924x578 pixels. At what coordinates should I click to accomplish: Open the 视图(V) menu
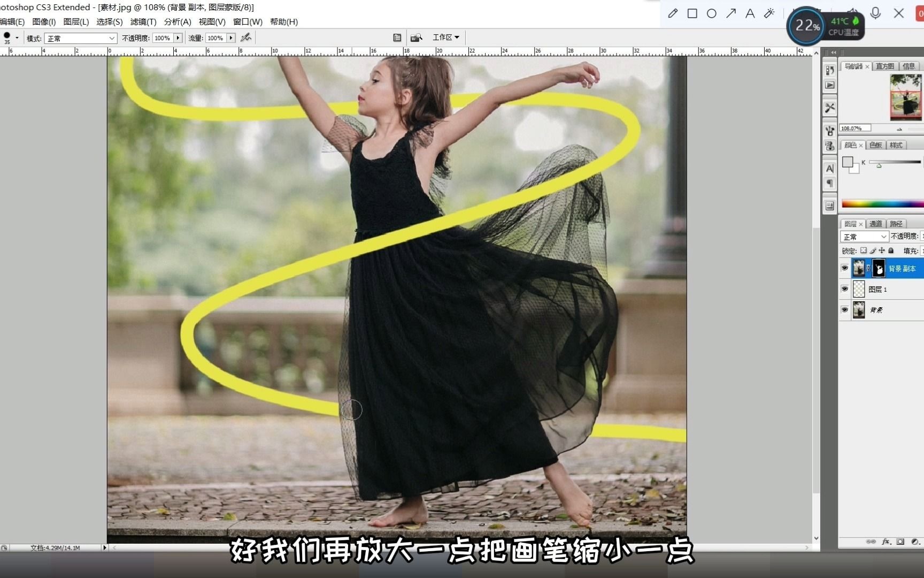[x=212, y=22]
